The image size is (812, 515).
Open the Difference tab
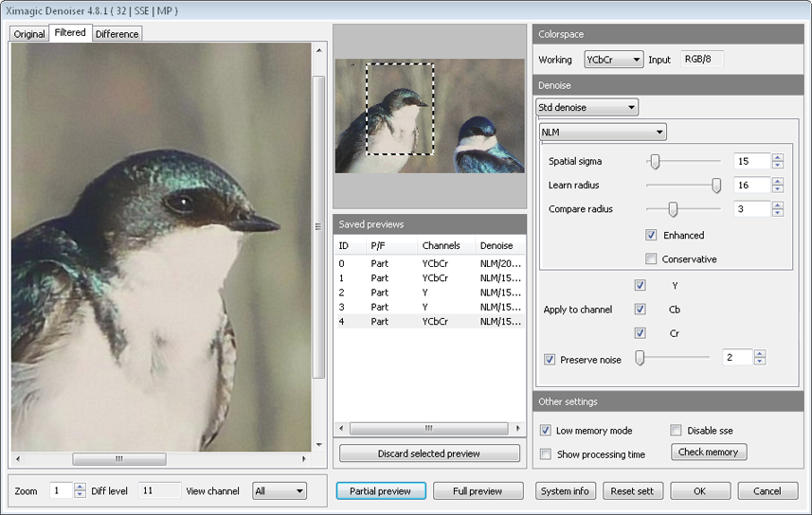pyautogui.click(x=117, y=34)
